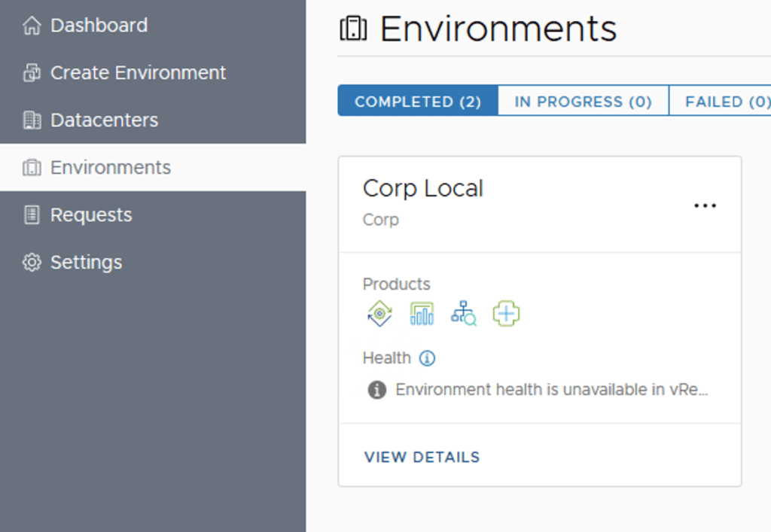Click the diamond-shaped eye product icon
This screenshot has width=771, height=532.
coord(379,314)
